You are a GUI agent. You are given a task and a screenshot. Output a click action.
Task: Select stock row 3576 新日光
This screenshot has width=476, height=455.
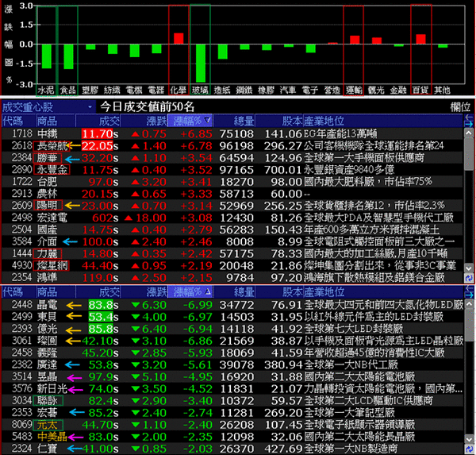pos(232,388)
